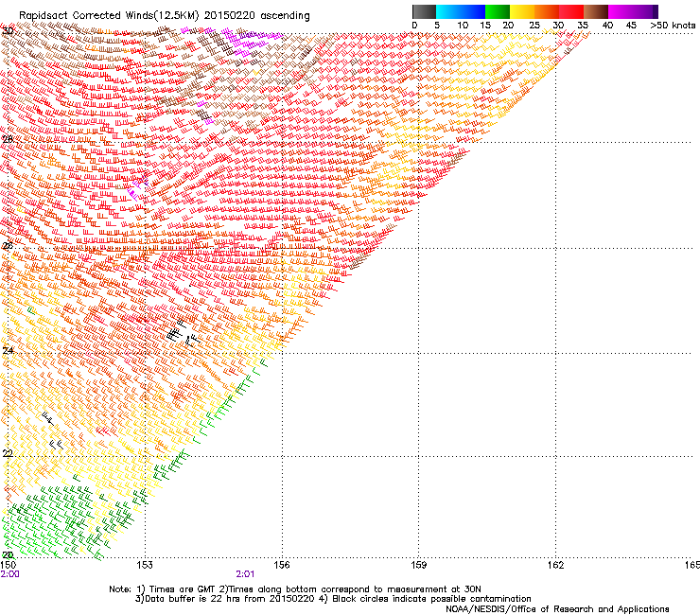The width and height of the screenshot is (700, 615).
Task: Click the yellow 20-25 knots legend swatch
Action: [x=522, y=12]
